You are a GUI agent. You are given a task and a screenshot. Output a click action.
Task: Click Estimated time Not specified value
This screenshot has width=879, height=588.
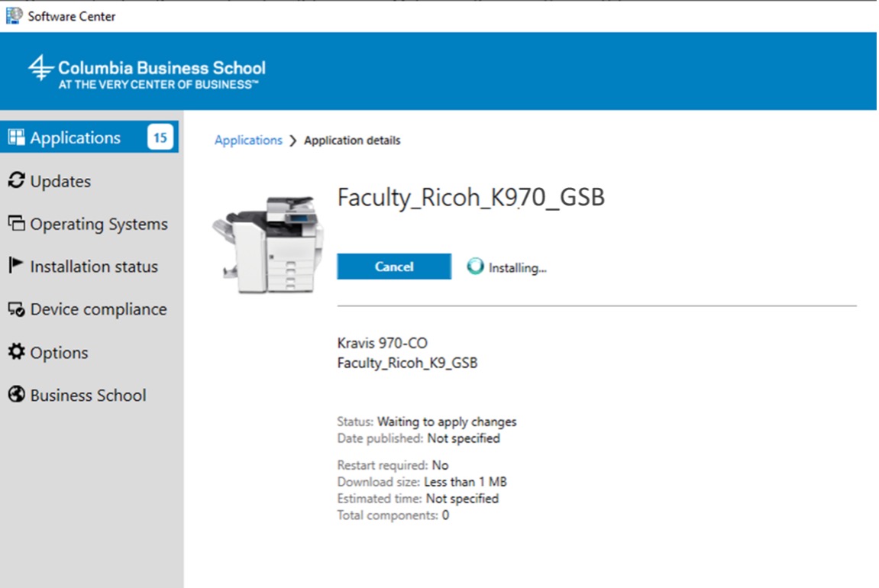coord(462,499)
